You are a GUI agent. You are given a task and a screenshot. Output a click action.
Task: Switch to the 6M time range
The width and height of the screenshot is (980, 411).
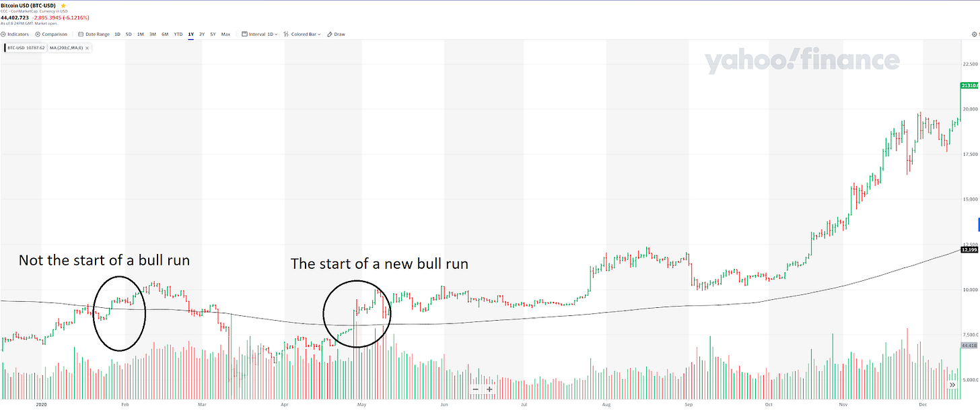pos(165,34)
